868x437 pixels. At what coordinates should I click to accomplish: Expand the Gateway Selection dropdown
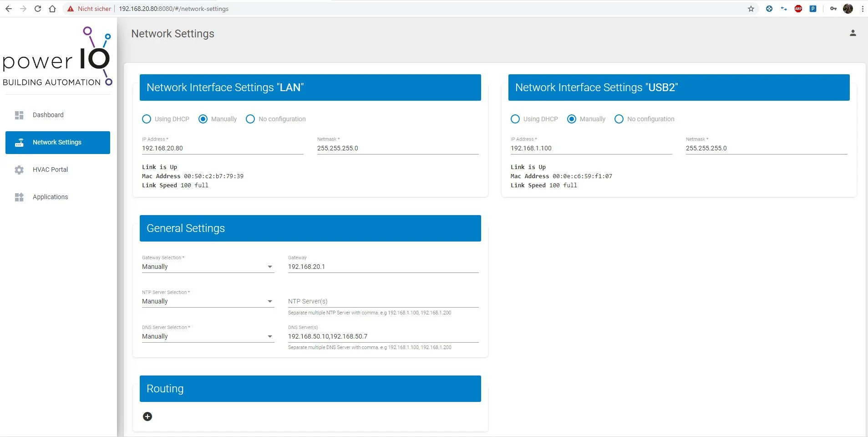[x=208, y=267]
